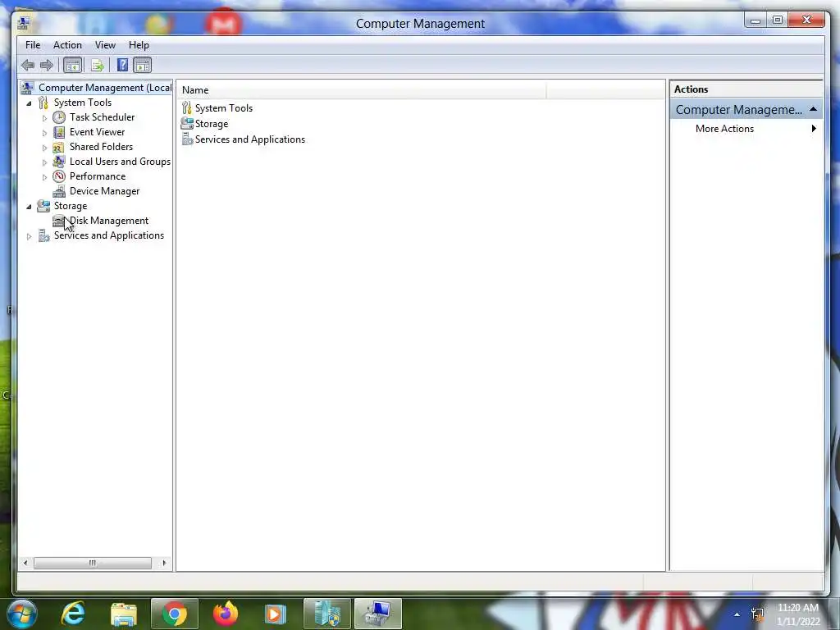The width and height of the screenshot is (840, 630).
Task: Click the Device Manager icon in tree
Action: pyautogui.click(x=59, y=191)
